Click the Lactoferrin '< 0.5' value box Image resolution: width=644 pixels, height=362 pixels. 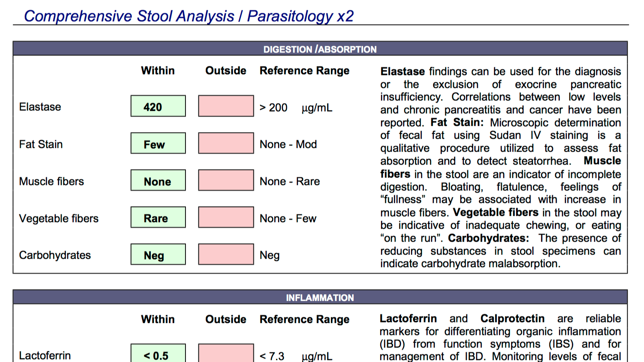tap(158, 353)
